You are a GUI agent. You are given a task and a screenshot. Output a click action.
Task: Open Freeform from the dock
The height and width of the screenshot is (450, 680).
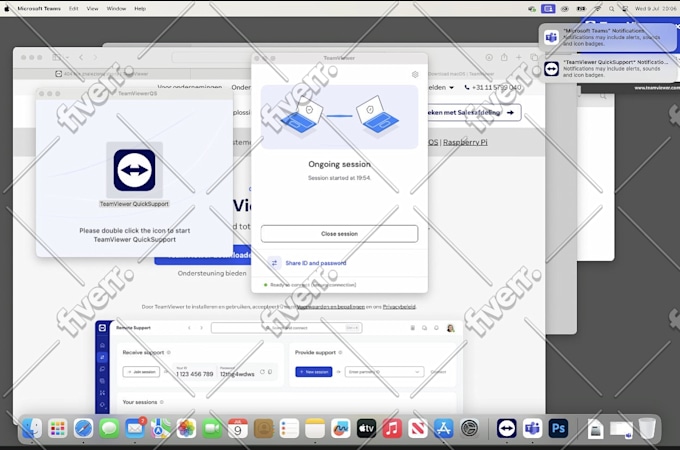click(x=340, y=429)
